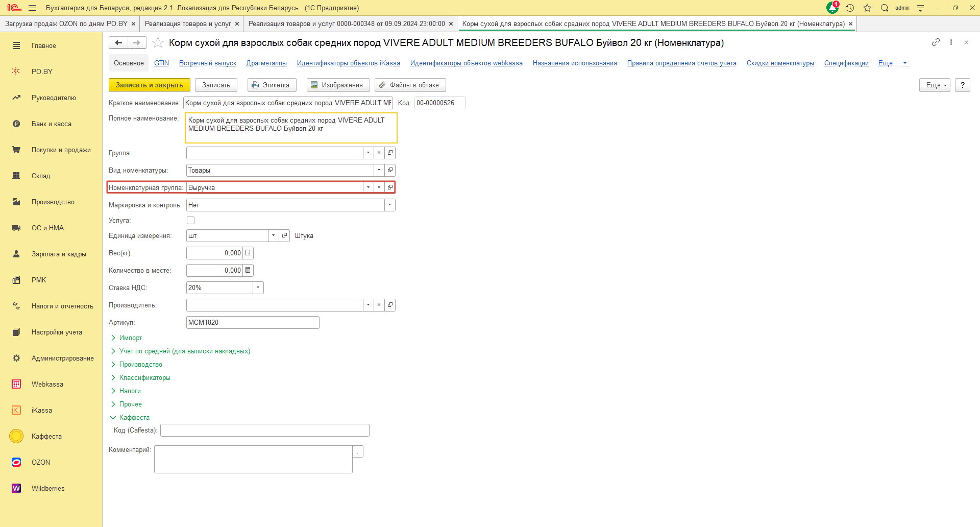
Task: Open help with the question mark button
Action: click(963, 85)
